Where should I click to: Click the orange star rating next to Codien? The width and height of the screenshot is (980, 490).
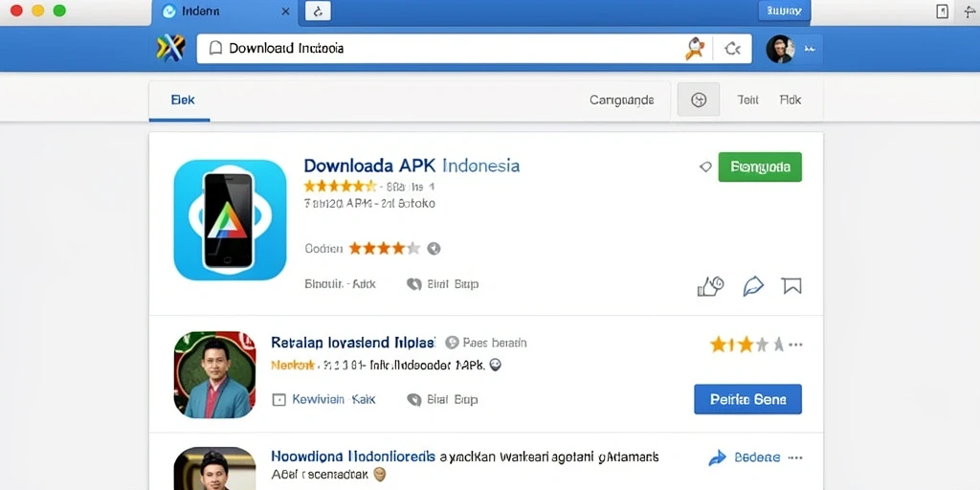(385, 249)
